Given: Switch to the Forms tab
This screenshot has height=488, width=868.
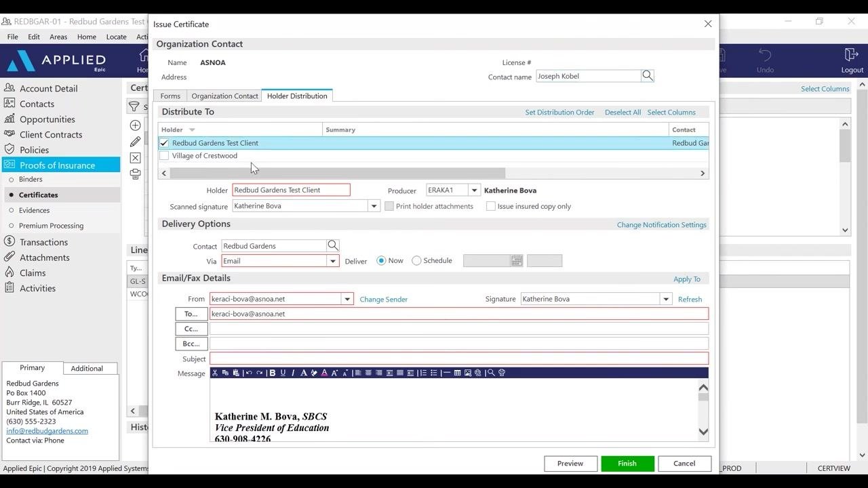Looking at the screenshot, I should coord(170,96).
